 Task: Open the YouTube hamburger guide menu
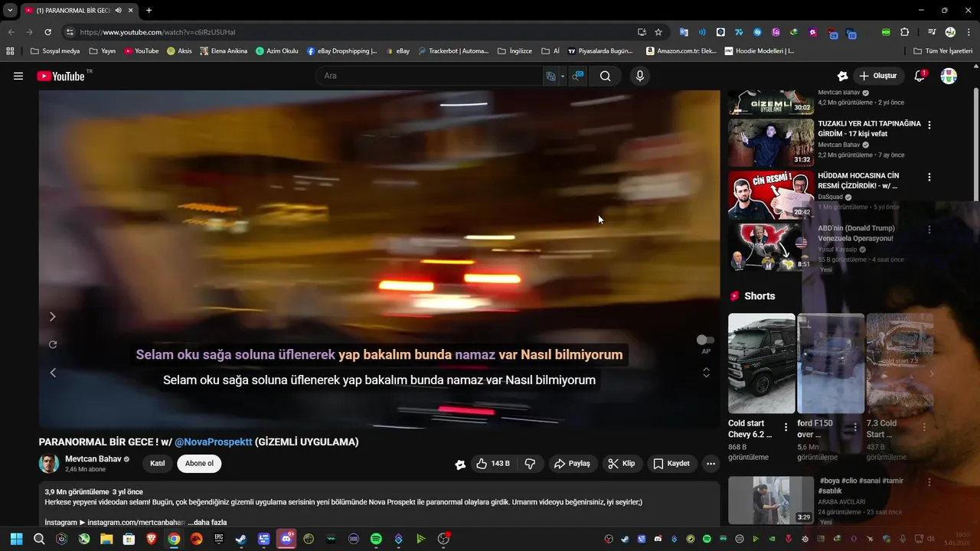pos(18,76)
